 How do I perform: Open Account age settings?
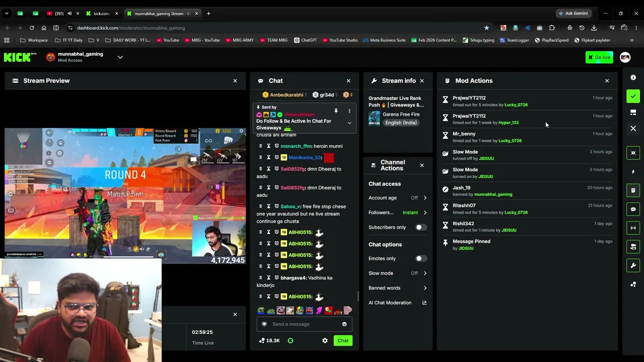click(397, 198)
